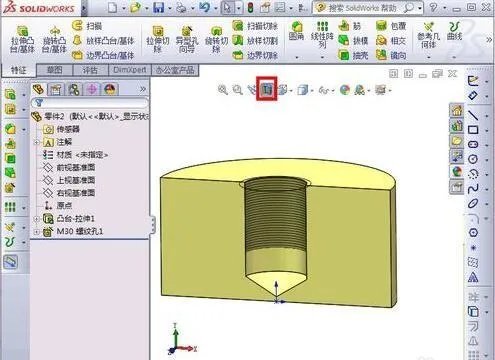The image size is (495, 360).
Task: Click the 旋转凸台/基体 revolve boss tool
Action: coord(54,40)
